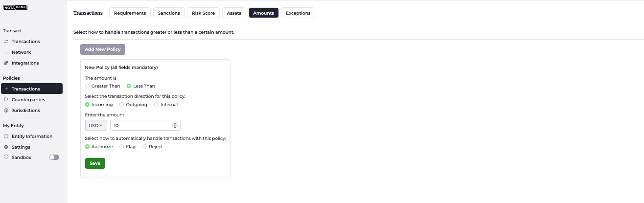
Task: Select the Greater Than radio option
Action: (87, 86)
